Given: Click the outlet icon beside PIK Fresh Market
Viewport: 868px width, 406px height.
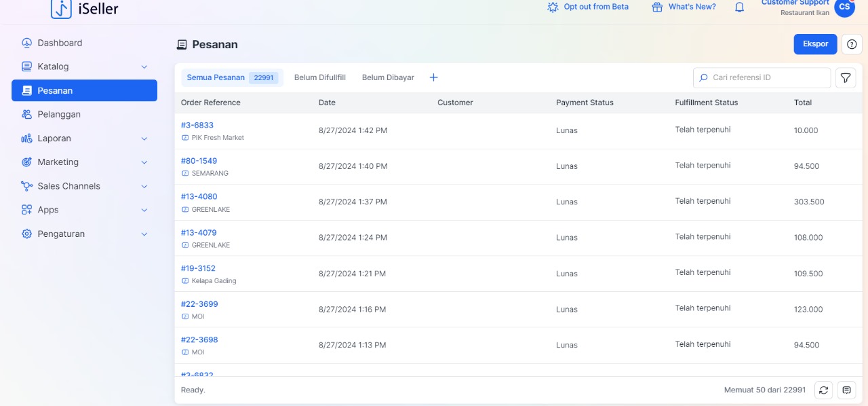Looking at the screenshot, I should click(x=185, y=138).
